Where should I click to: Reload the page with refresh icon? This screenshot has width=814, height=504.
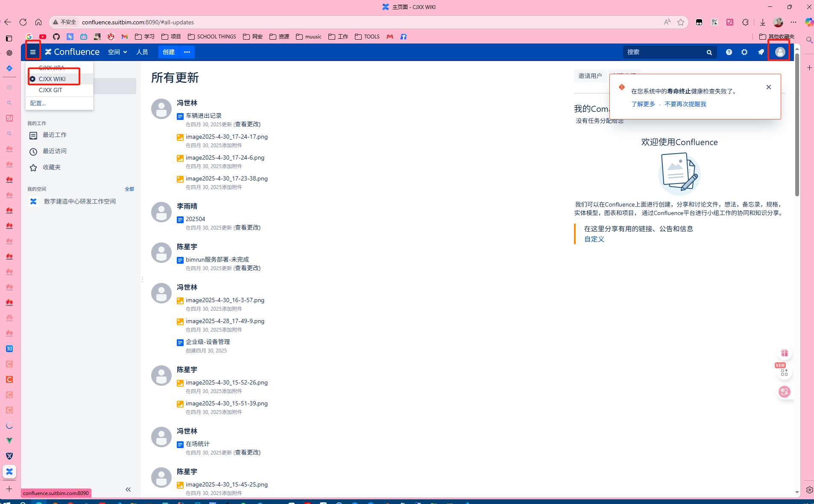[x=23, y=22]
